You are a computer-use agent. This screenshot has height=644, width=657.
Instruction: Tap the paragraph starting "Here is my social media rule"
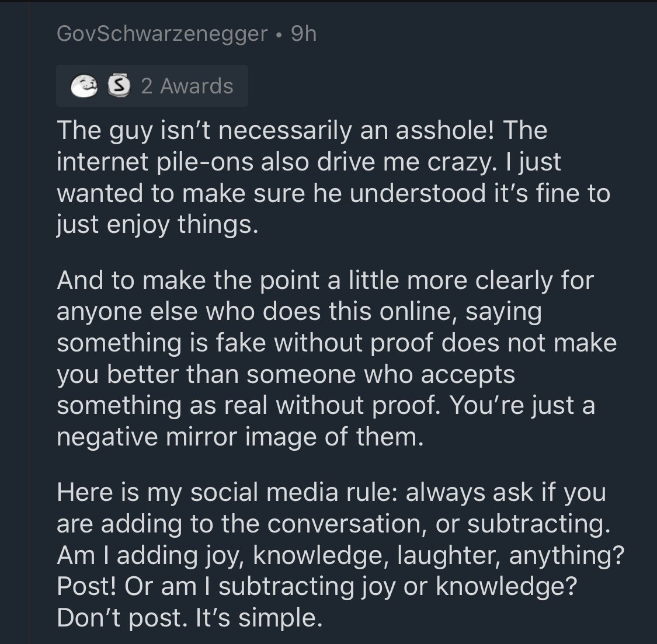[340, 554]
